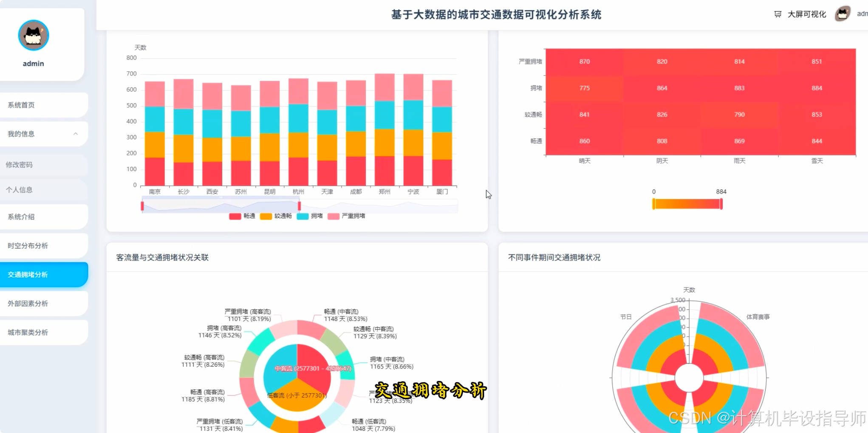Go to 系统介绍 page
Screen dimensions: 868x433
pyautogui.click(x=44, y=217)
